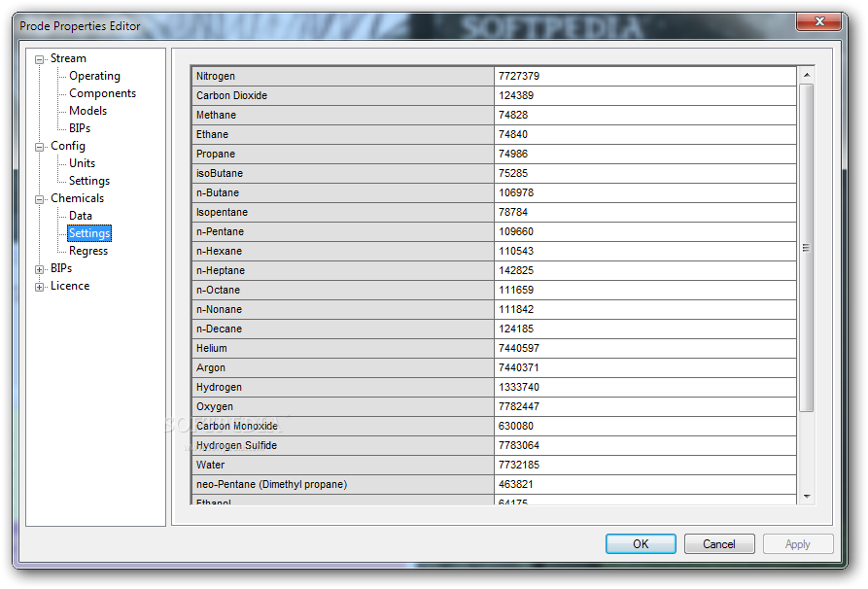Viewport: 868px width, 589px height.
Task: Edit isoButane value 75285
Action: [644, 173]
